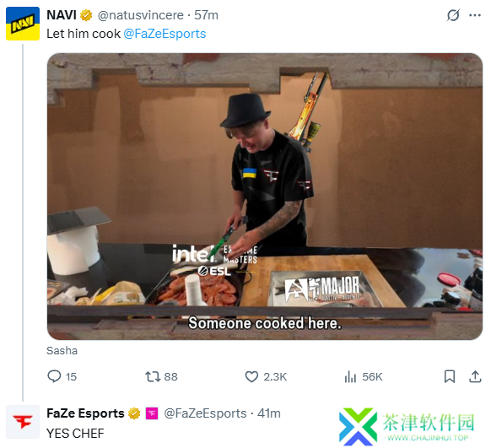This screenshot has width=491, height=448.
Task: Follow the @FaZeEsports mention link
Action: 165,34
